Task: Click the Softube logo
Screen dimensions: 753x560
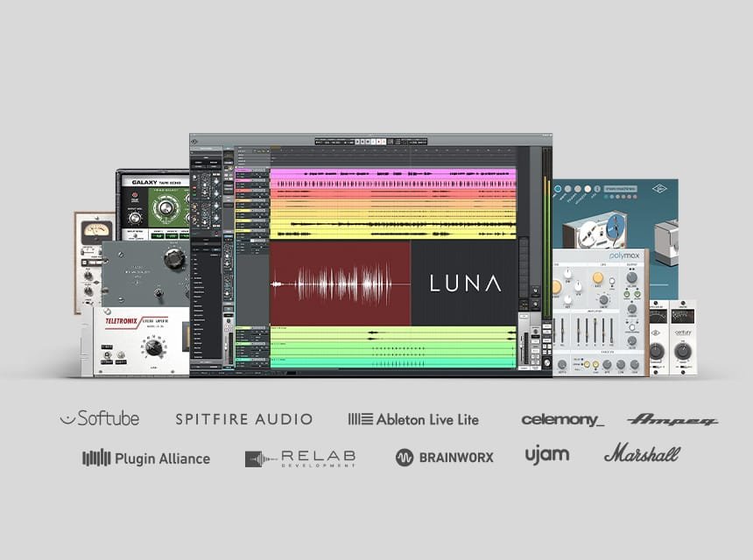Action: pyautogui.click(x=99, y=418)
